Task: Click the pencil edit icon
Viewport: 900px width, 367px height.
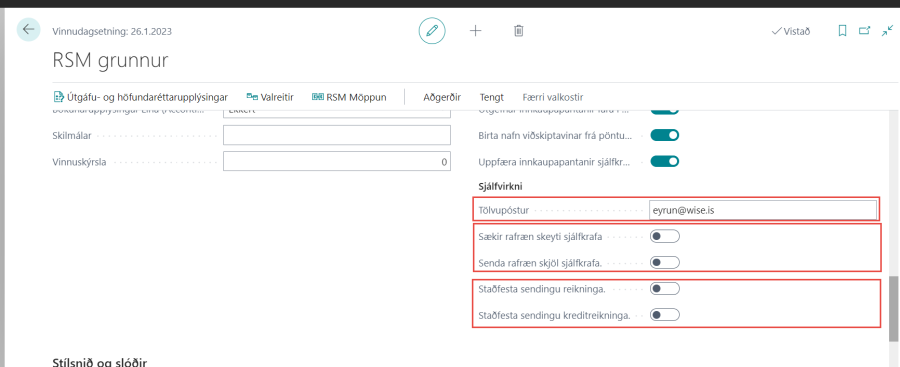Action: click(x=432, y=31)
